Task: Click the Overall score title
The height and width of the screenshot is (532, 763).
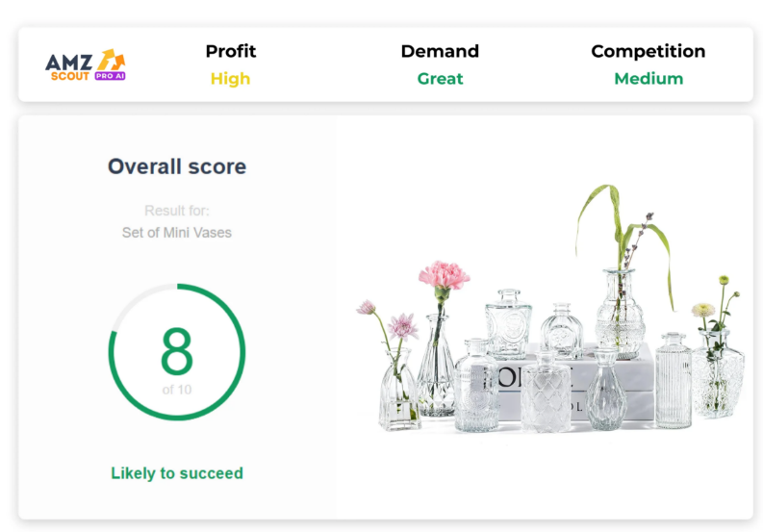Action: (x=177, y=166)
